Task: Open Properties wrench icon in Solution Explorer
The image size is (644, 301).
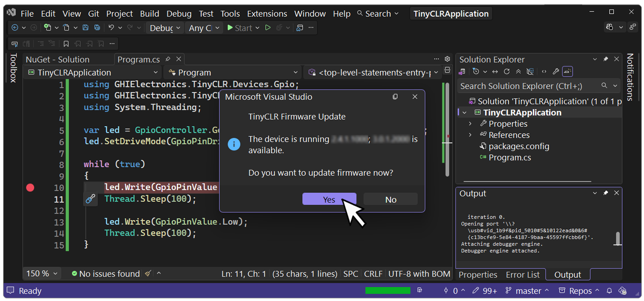Action: 556,72
